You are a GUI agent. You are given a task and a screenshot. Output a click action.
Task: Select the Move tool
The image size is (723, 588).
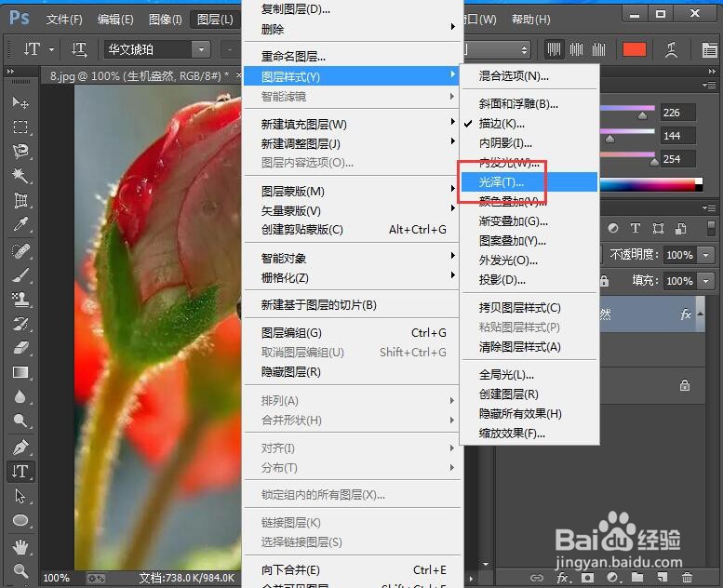coord(20,102)
